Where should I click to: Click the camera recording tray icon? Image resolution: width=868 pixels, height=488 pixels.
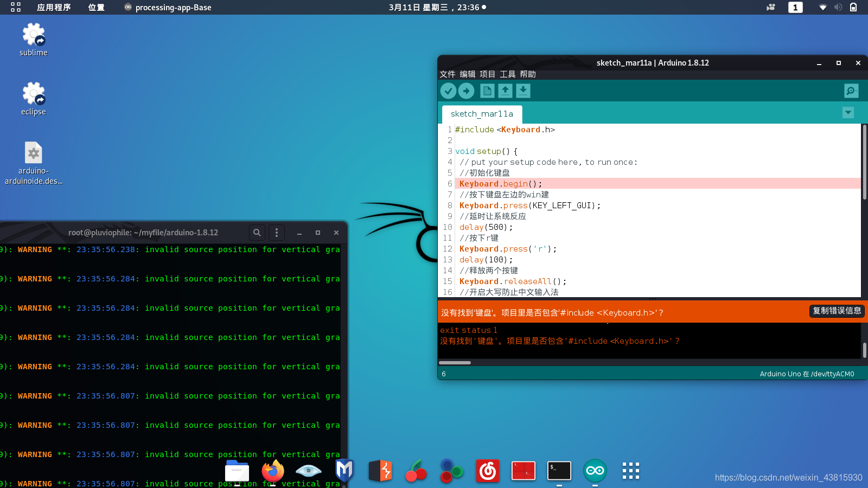coord(771,7)
